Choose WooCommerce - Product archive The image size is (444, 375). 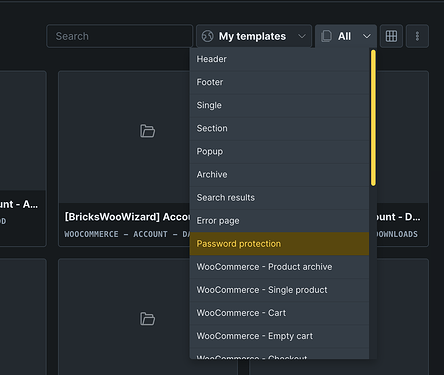click(x=279, y=267)
